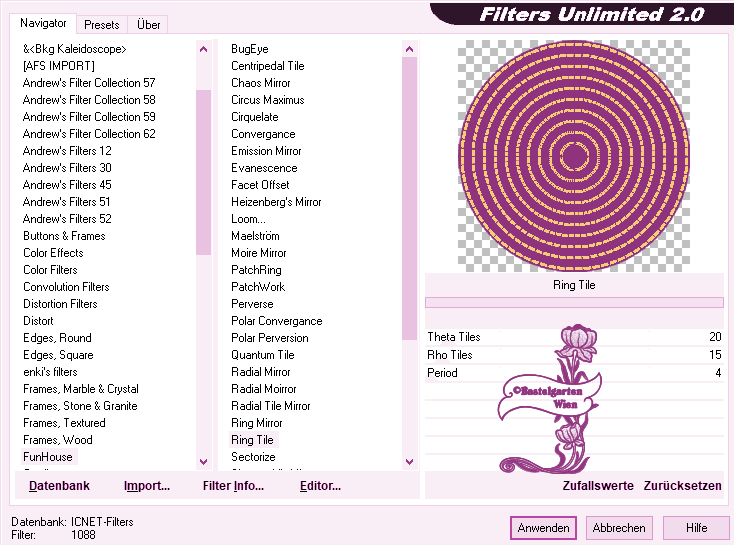Switch to the Navigator tab
Viewport: 734px width, 545px height.
(x=43, y=23)
